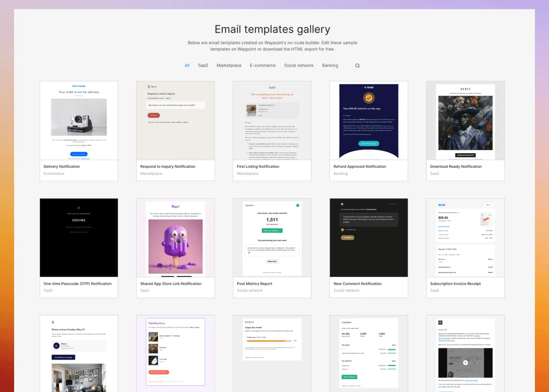The image size is (549, 392).
Task: Click the Respond to Inquiry Notification title
Action: tap(168, 166)
